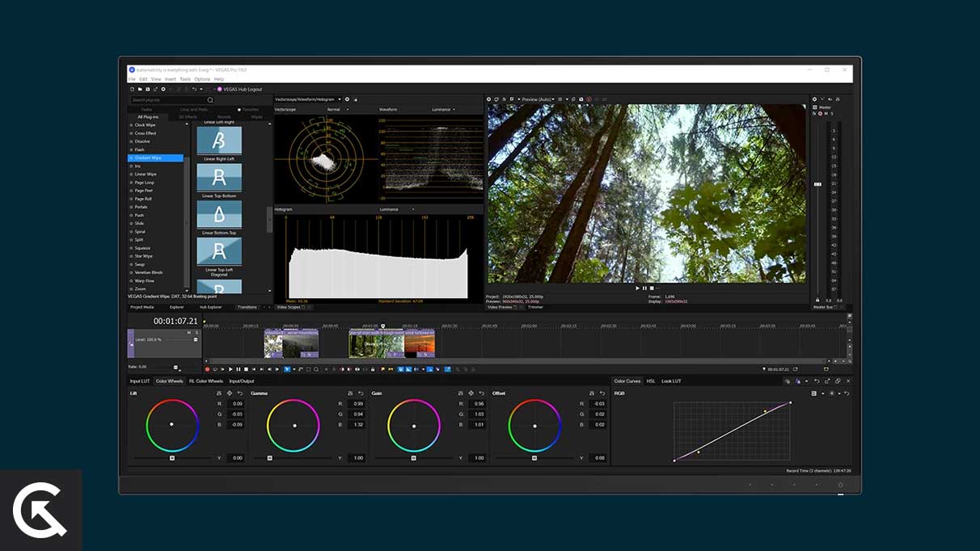Switch to the HSL tab

click(x=651, y=381)
